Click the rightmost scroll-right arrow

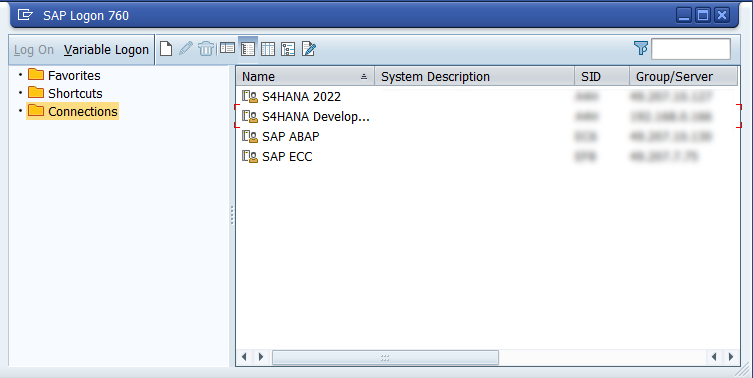click(x=730, y=357)
